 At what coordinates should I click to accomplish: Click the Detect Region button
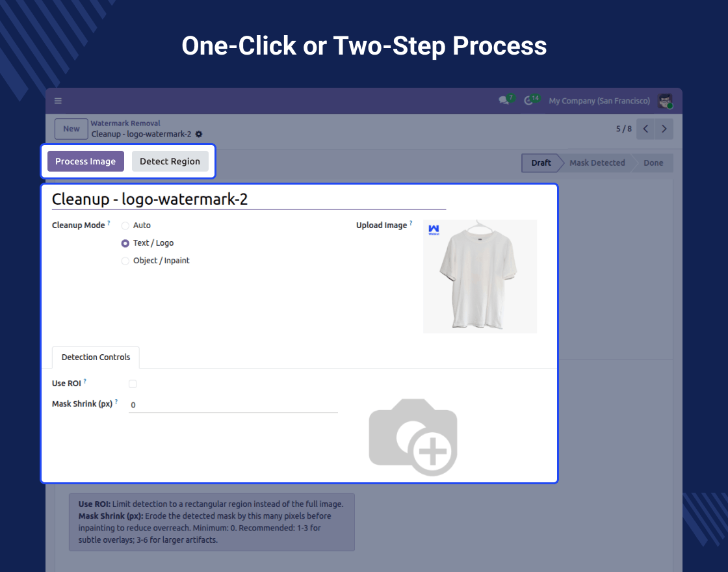pos(170,161)
